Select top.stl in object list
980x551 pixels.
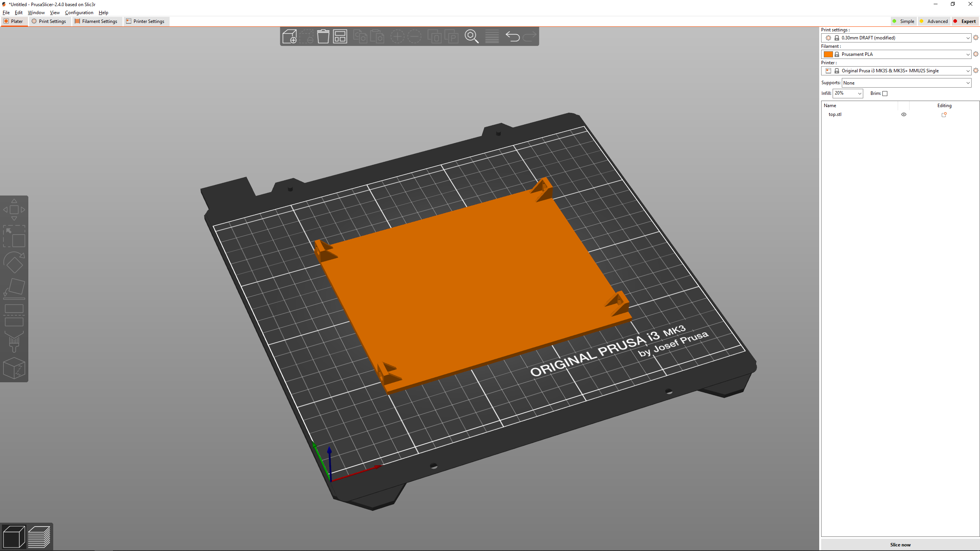click(835, 114)
